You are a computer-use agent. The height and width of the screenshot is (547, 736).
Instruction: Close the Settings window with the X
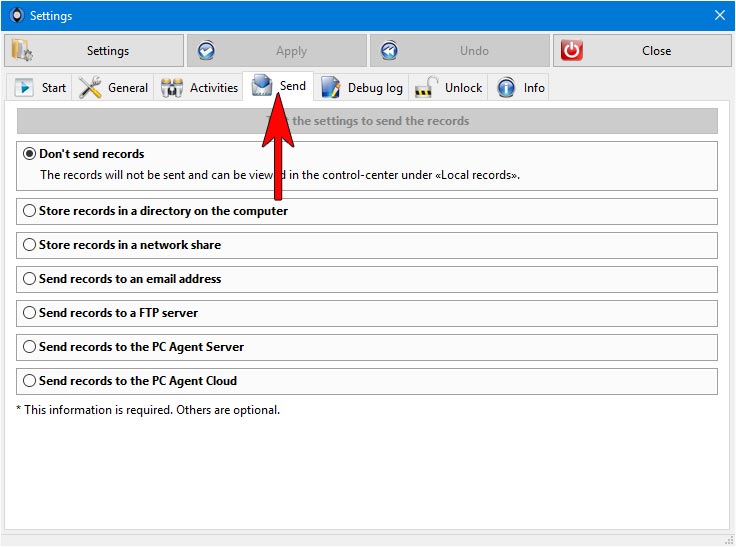[x=719, y=15]
